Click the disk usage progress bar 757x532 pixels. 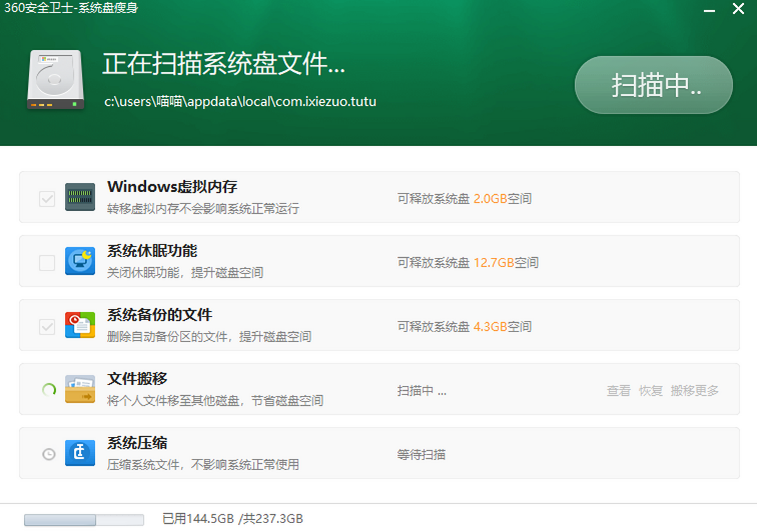84,520
